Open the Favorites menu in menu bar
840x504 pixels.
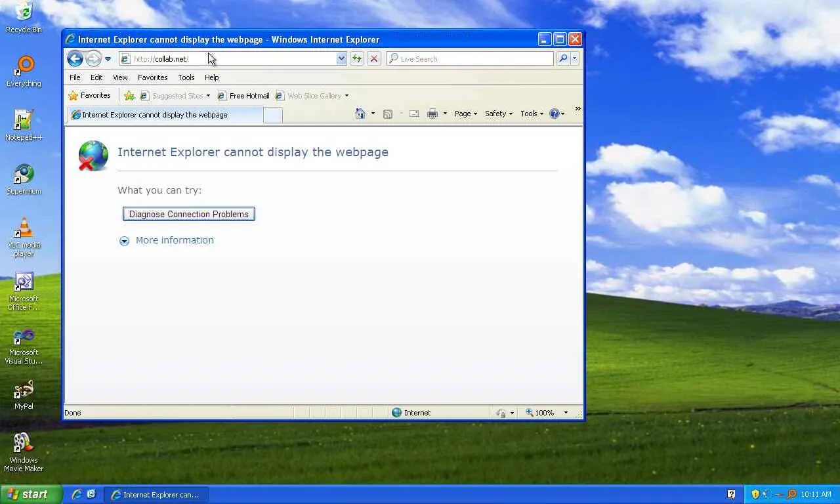tap(153, 77)
